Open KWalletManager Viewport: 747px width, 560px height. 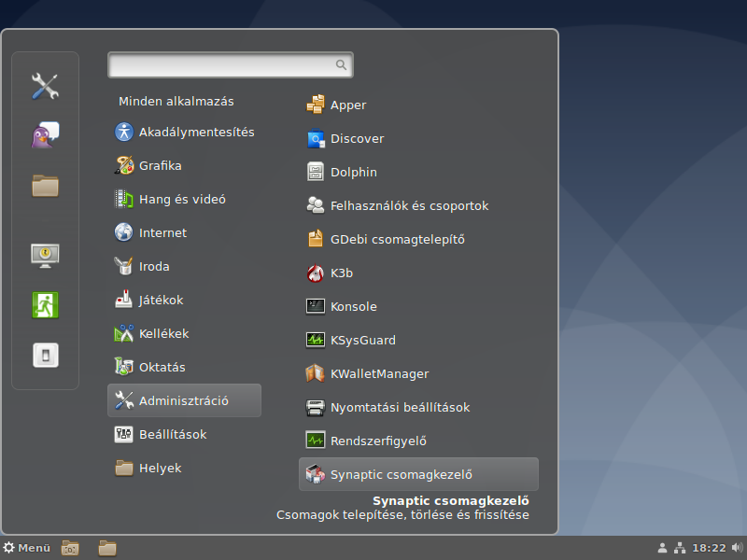click(418, 374)
